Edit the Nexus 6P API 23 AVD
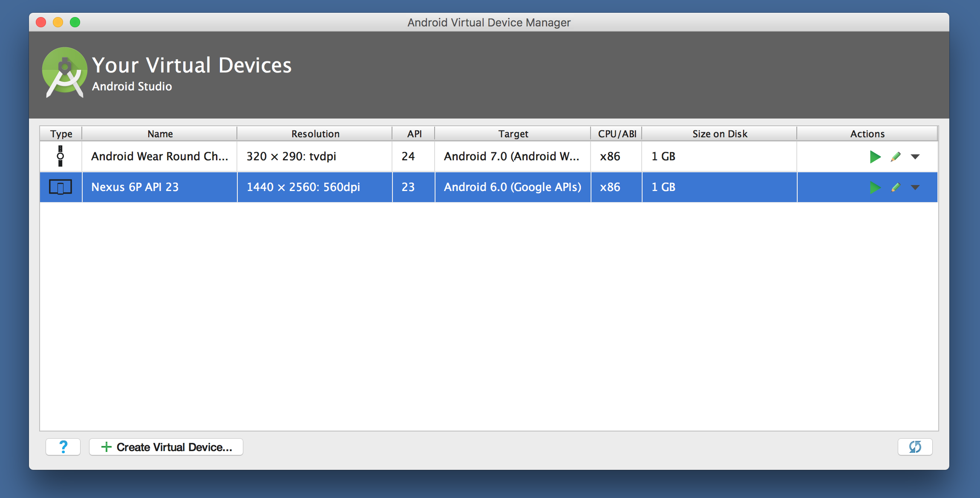The height and width of the screenshot is (498, 980). tap(896, 188)
